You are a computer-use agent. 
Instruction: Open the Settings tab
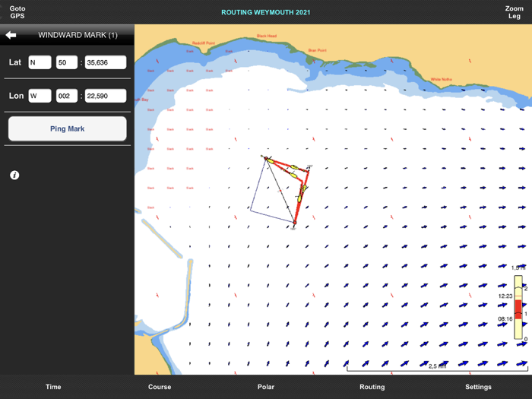pos(479,387)
